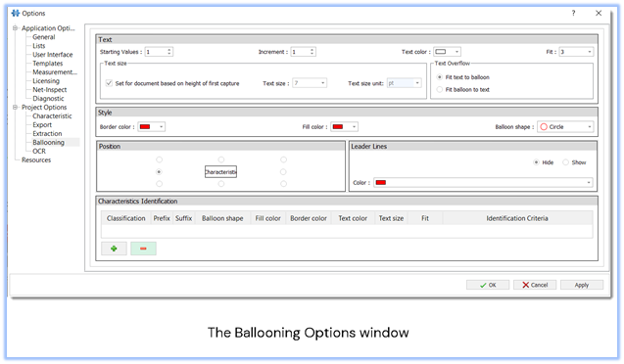Open the Text size unit dropdown
Viewport: 624px width, 364px height.
(x=404, y=83)
